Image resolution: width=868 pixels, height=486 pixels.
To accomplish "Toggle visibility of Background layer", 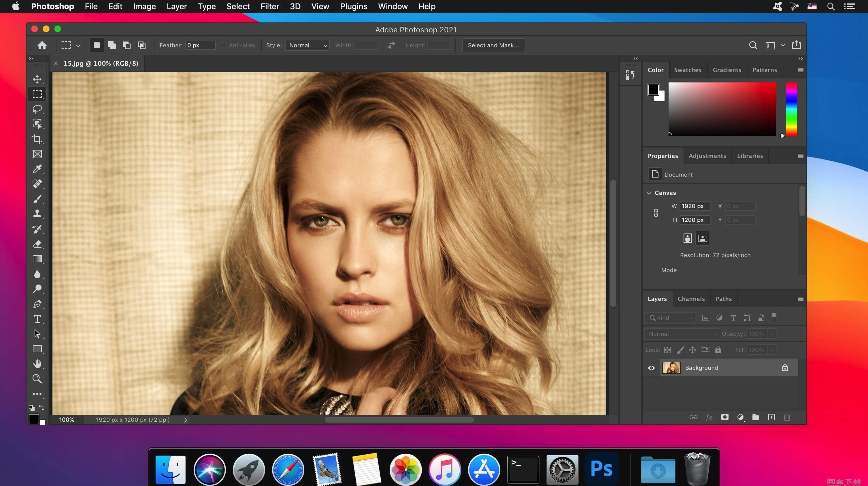I will point(652,367).
